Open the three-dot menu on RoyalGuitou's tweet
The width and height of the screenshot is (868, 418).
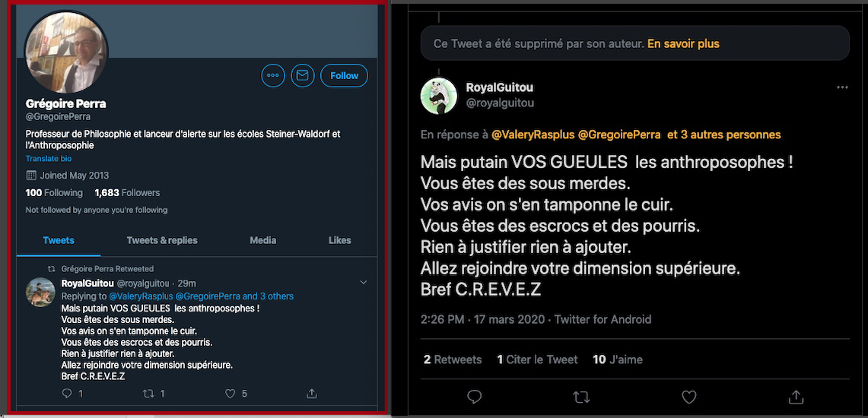pyautogui.click(x=842, y=87)
